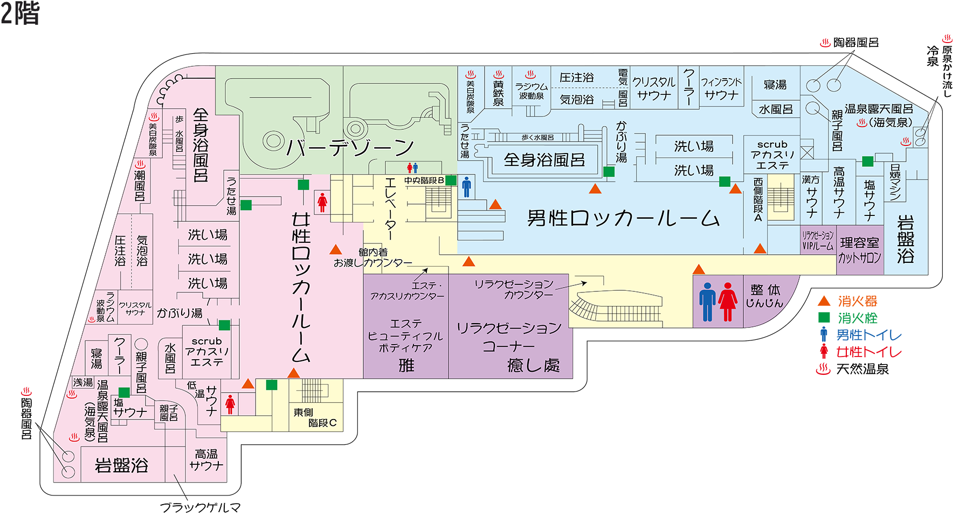980x517 pixels.
Task: Click the 男性トイレ legend text
Action: pyautogui.click(x=868, y=335)
